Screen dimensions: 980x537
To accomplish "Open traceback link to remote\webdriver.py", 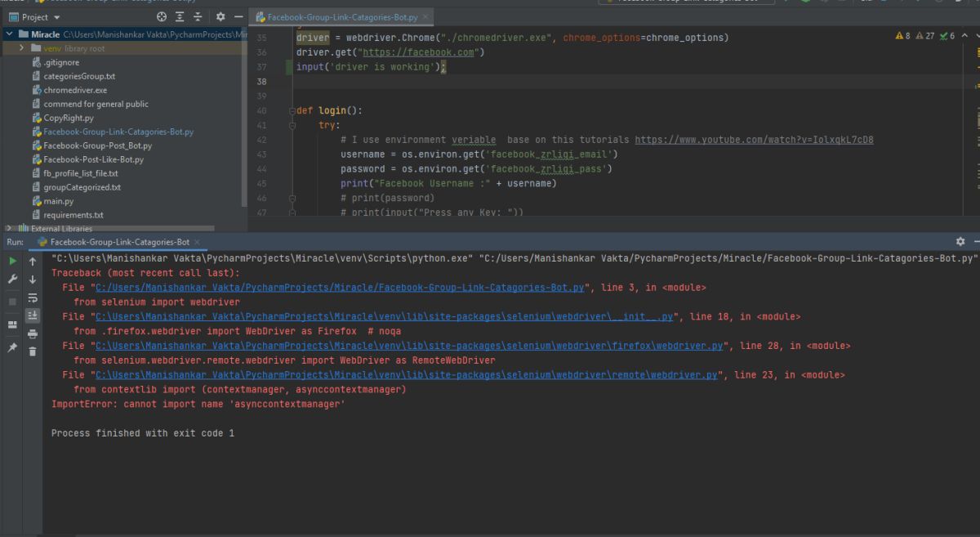I will pyautogui.click(x=406, y=376).
